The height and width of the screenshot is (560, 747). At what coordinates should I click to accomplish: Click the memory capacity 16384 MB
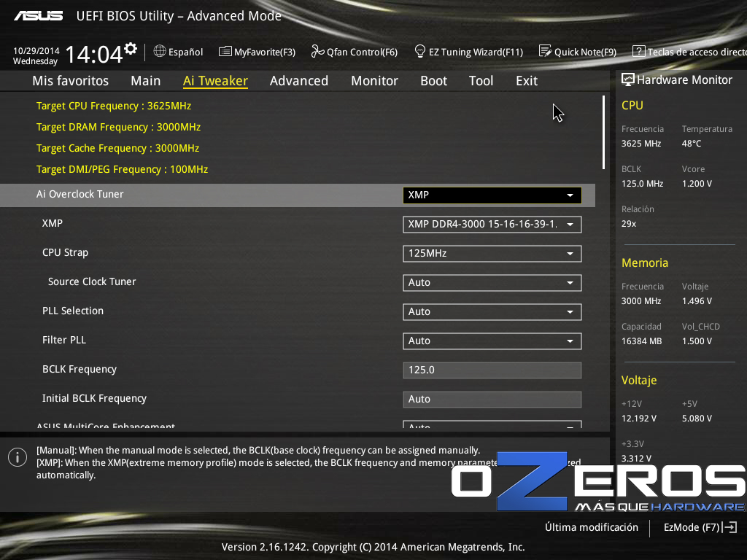[642, 341]
